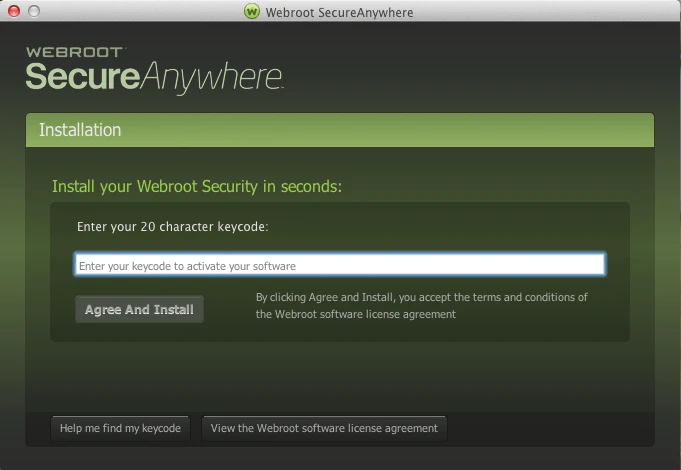
Task: Minimize the window with the gray button
Action: pyautogui.click(x=34, y=11)
